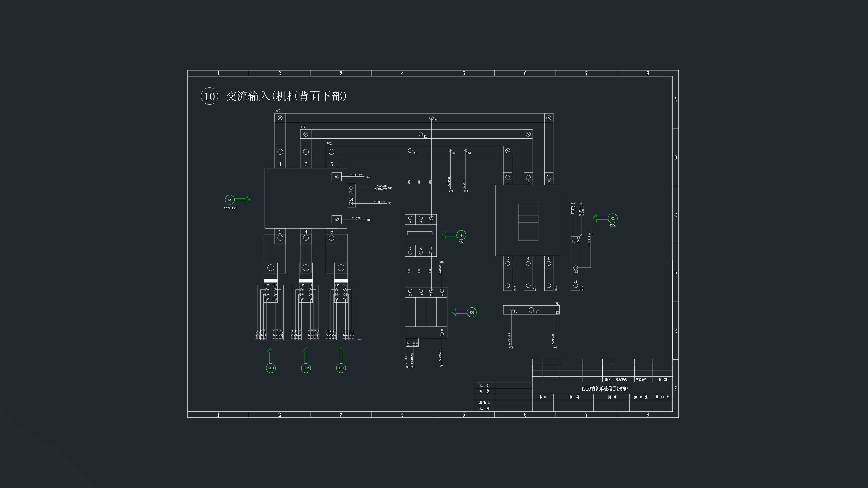Click the green XL2 marker circle
Image resolution: width=868 pixels, height=488 pixels.
pos(306,368)
